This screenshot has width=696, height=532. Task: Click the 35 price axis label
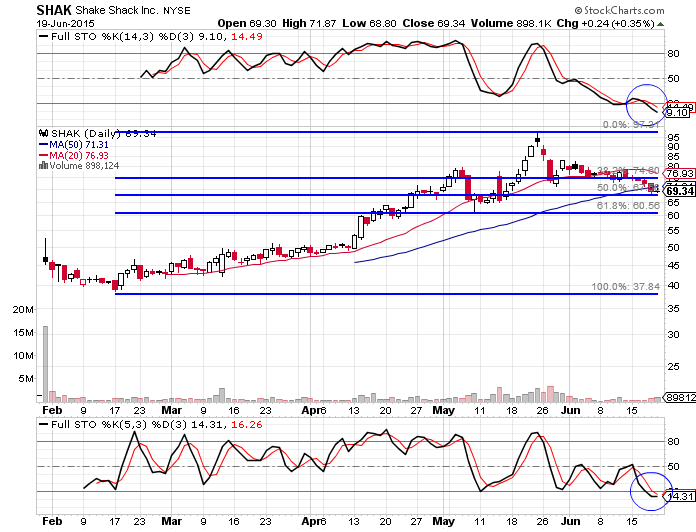pyautogui.click(x=673, y=308)
